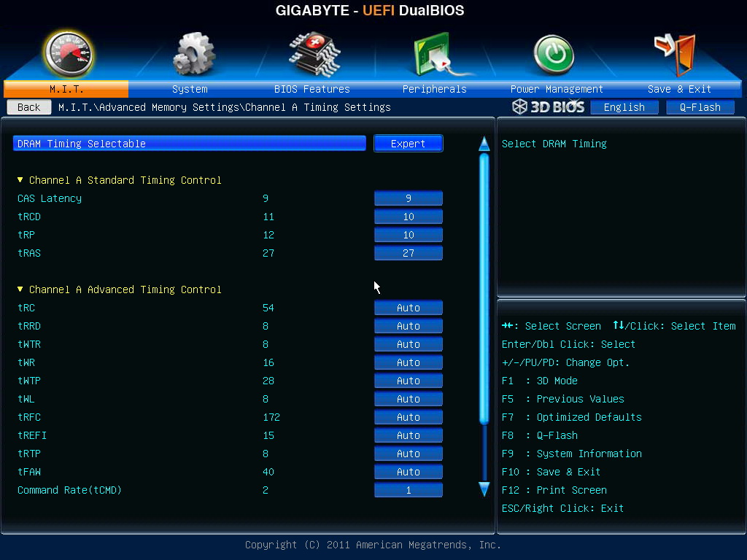Click the Select DRAM Timing description
The image size is (747, 560).
tap(554, 144)
